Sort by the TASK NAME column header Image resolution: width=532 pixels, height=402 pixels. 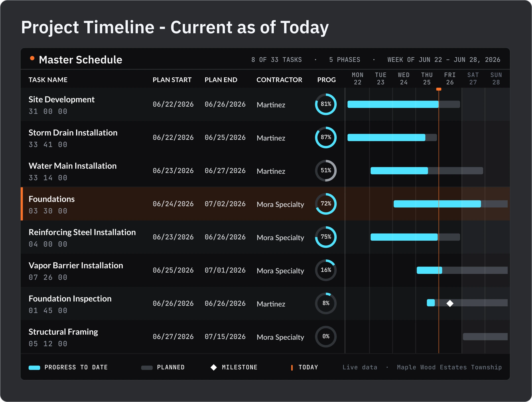click(x=48, y=80)
